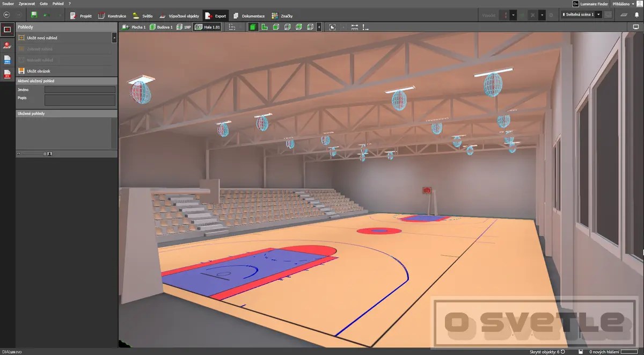Adjust the thumbnail size slider below Uložené pohledy
This screenshot has width=644, height=355.
[x=33, y=154]
